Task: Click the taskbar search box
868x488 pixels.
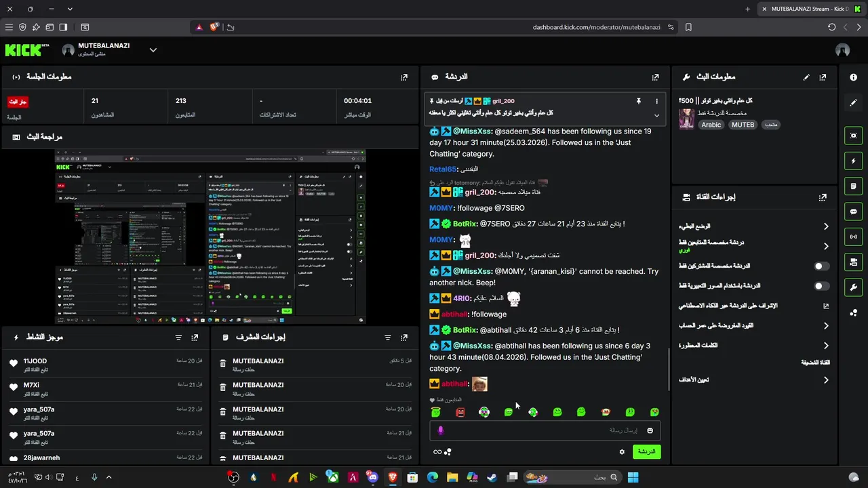Action: point(572,477)
